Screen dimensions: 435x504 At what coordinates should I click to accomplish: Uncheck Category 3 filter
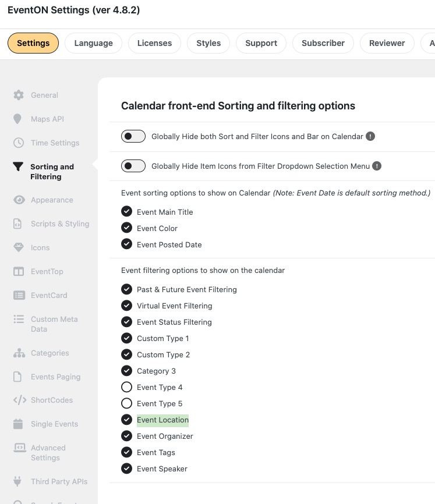click(x=127, y=371)
